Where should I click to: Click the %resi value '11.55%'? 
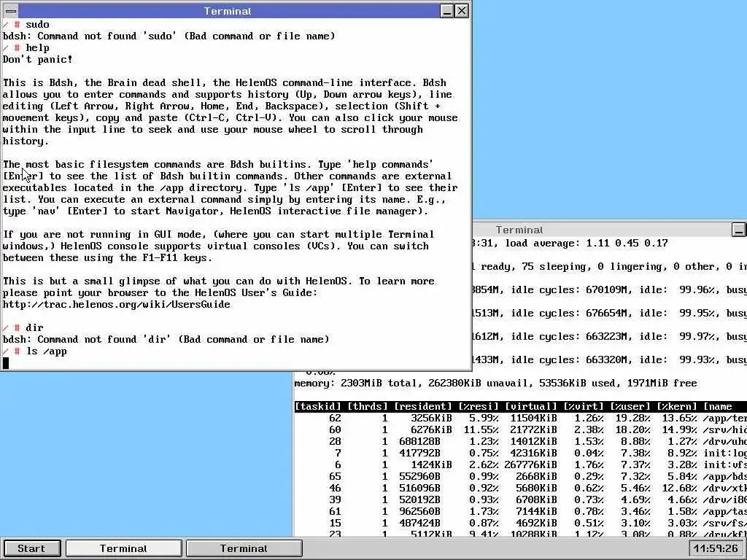481,430
